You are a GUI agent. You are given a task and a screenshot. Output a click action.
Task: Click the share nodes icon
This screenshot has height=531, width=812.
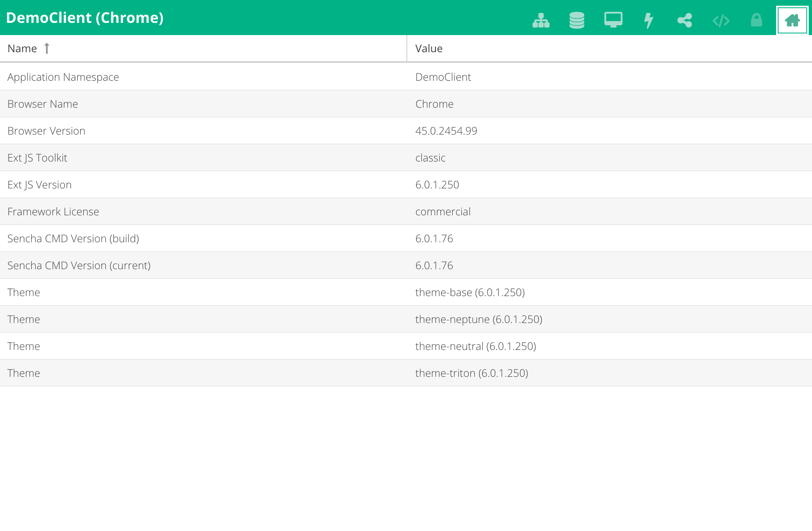click(x=685, y=20)
